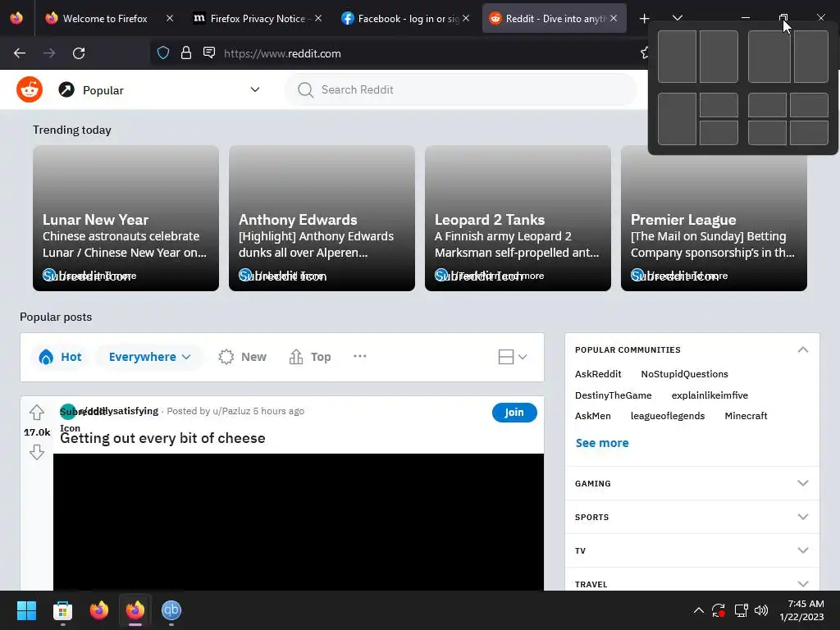The image size is (840, 630).
Task: Expand the TV category
Action: (692, 550)
